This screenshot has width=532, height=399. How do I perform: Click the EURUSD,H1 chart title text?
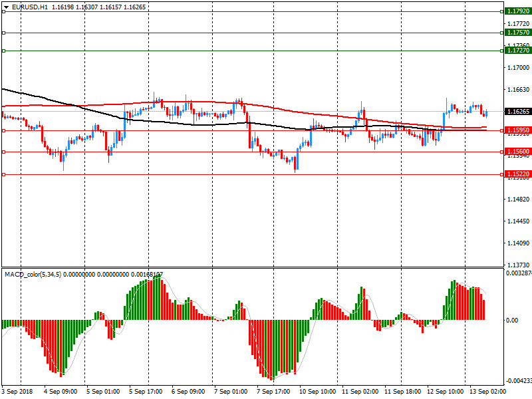tap(30, 7)
